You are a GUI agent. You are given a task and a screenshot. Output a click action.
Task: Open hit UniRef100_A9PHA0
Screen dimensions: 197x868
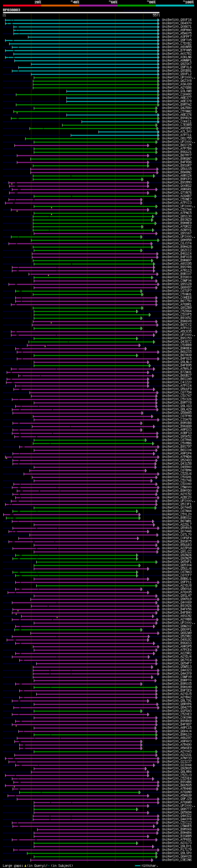pos(177,30)
